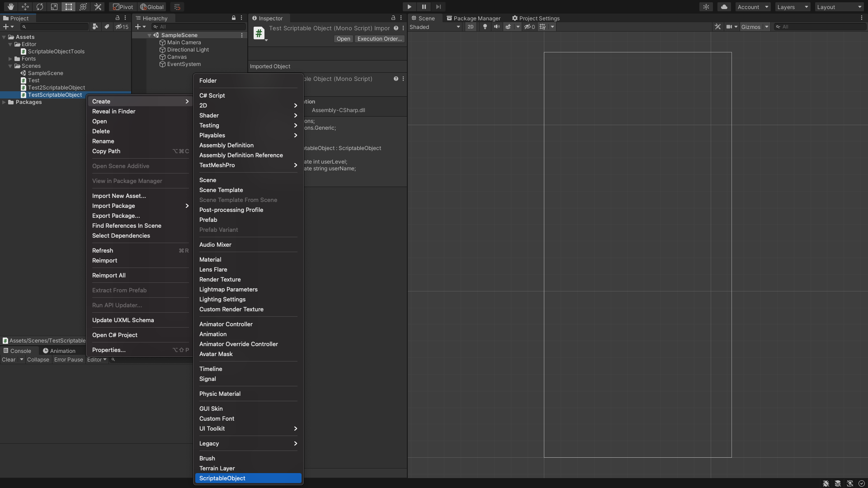Screen dimensions: 868x488
Task: Expand SampleScene in the Hierarchy
Action: (x=150, y=35)
